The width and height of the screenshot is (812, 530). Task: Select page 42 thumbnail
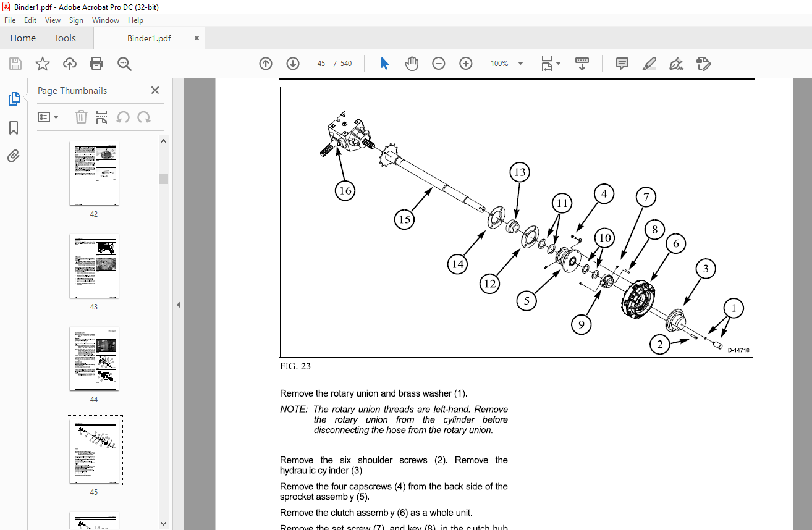coord(94,174)
